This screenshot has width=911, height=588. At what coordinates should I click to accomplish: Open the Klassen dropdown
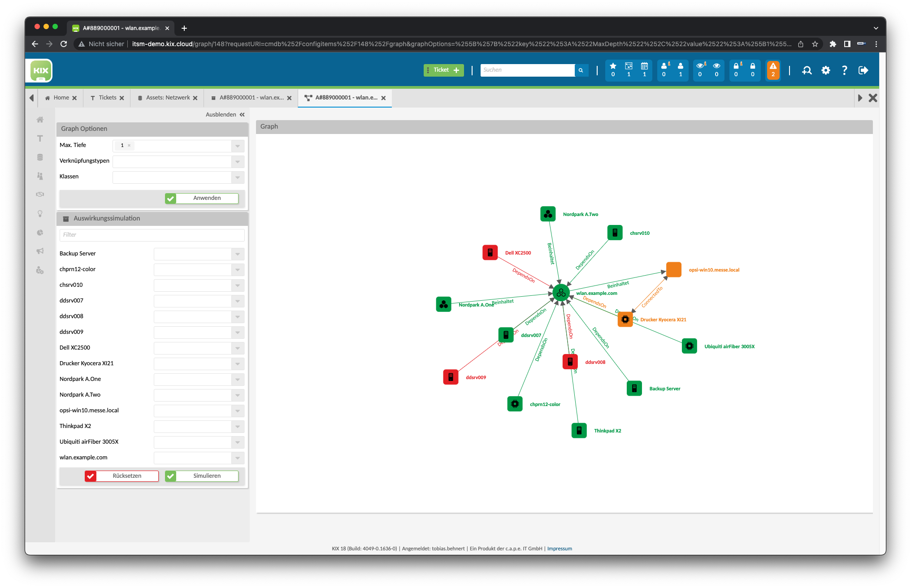238,177
